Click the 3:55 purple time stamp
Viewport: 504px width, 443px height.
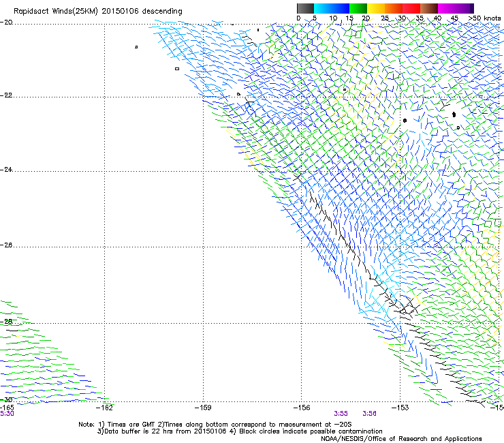[341, 414]
